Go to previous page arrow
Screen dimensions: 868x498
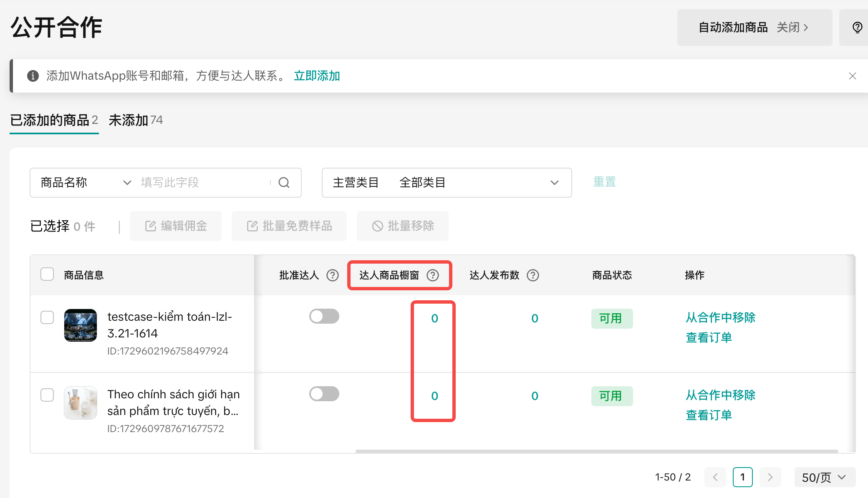(x=715, y=477)
